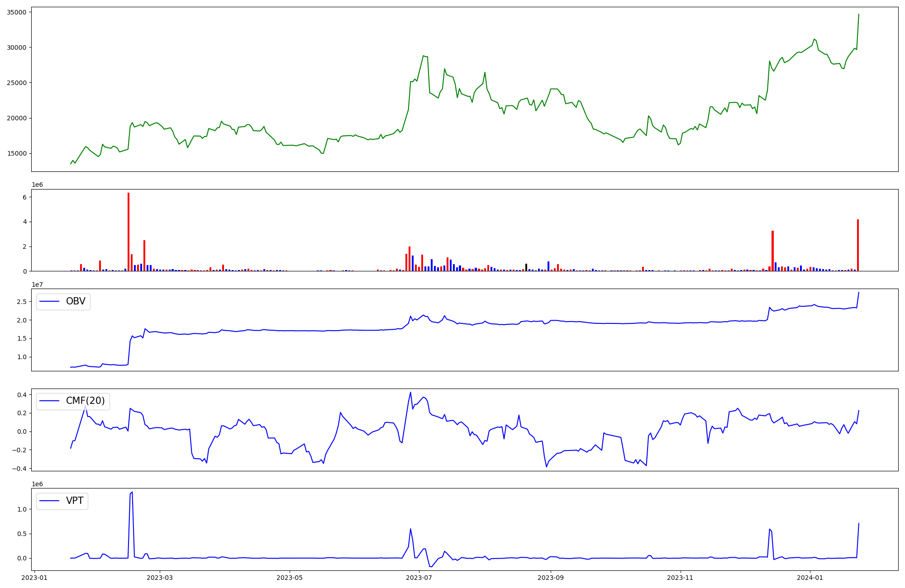Click the single black volume bar
This screenshot has width=905, height=588.
point(526,267)
